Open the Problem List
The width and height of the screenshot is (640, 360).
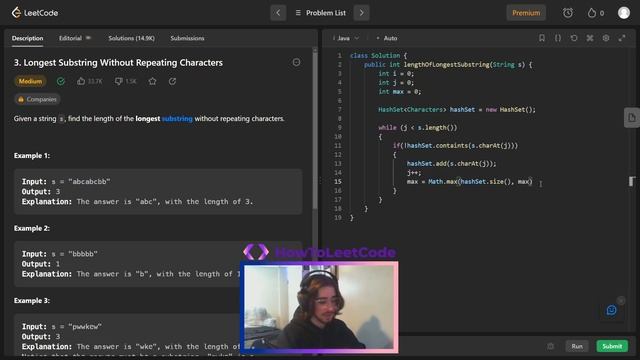point(320,13)
